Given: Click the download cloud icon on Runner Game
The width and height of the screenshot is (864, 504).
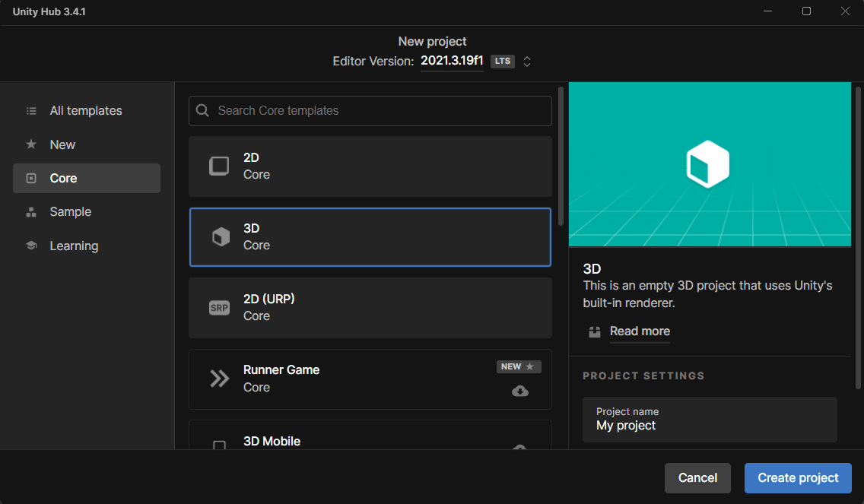Looking at the screenshot, I should (519, 391).
